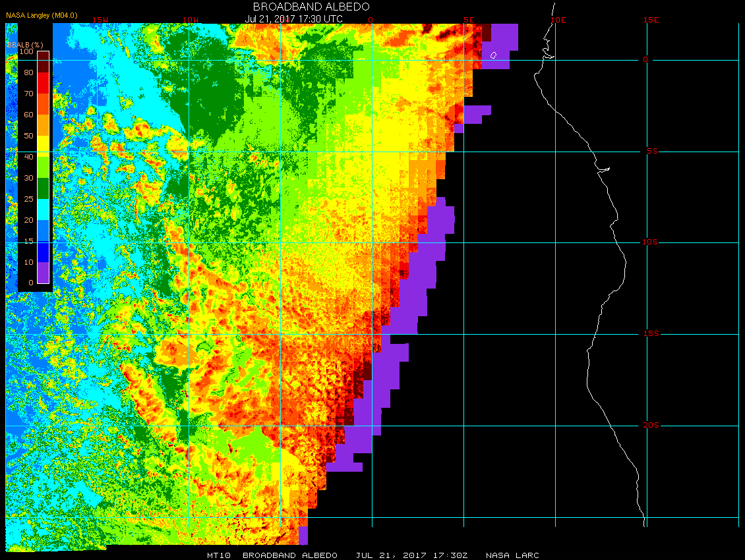The image size is (745, 560).
Task: Click the 50 value on the legend scale
Action: coord(28,136)
